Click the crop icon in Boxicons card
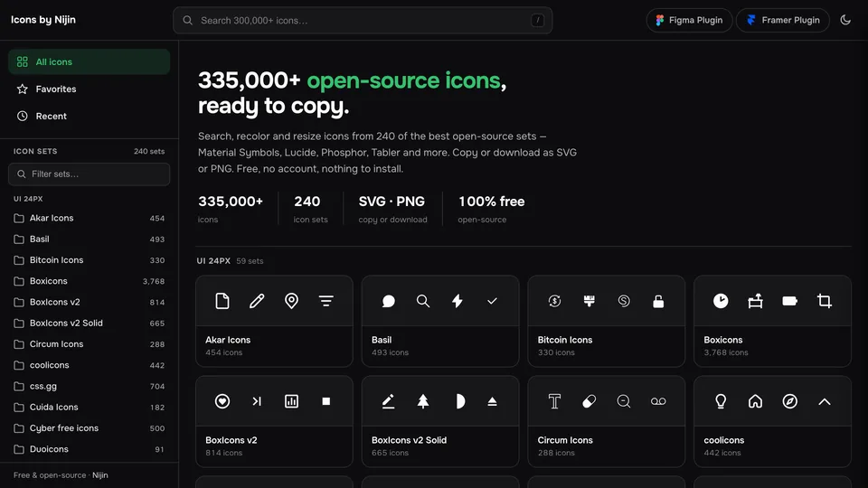This screenshot has height=488, width=868. click(825, 301)
